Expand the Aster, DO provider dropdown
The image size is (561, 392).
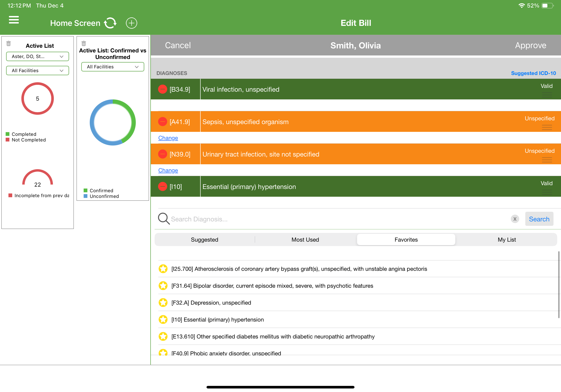[38, 56]
